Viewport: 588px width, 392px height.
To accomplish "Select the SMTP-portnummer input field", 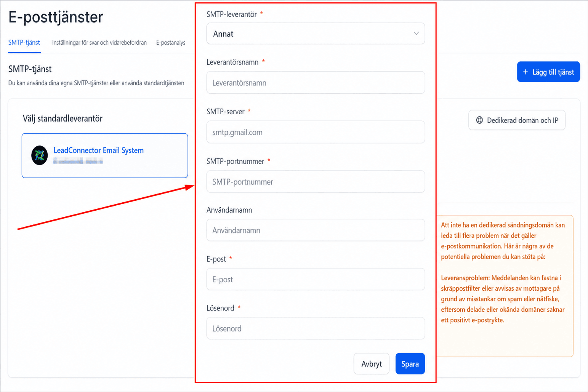I will pos(316,182).
